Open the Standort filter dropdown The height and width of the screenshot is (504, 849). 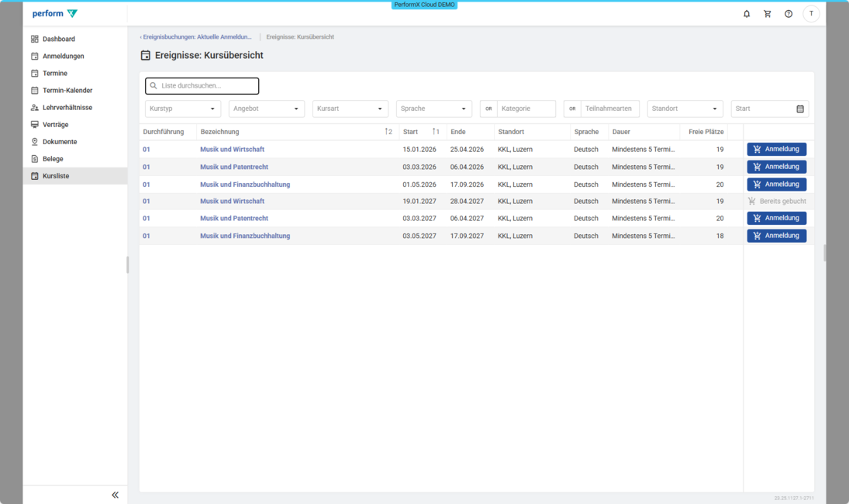685,109
